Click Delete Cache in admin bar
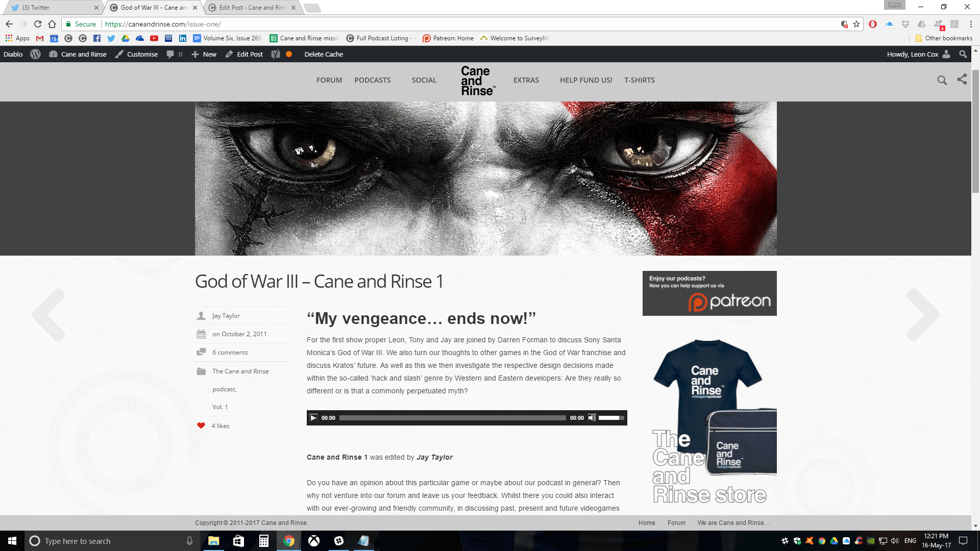This screenshot has width=980, height=551. click(324, 54)
